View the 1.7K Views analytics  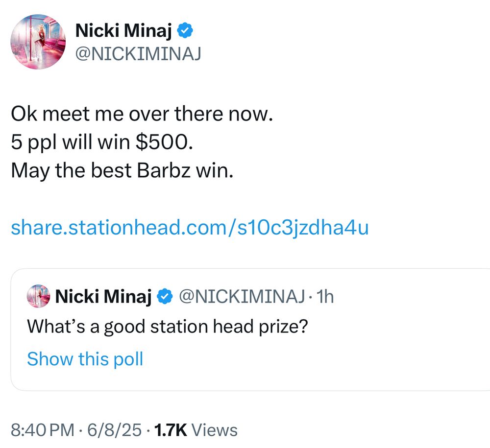pyautogui.click(x=196, y=430)
